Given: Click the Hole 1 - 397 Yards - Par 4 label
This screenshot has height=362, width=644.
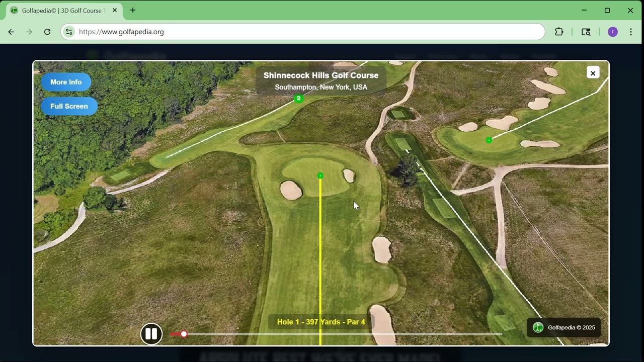Looking at the screenshot, I should click(321, 322).
